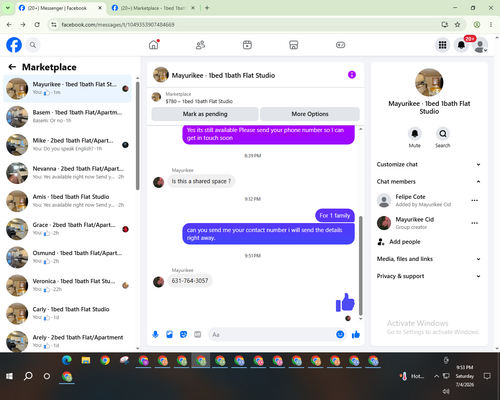
Task: Collapse the Chat members section
Action: coord(429,182)
